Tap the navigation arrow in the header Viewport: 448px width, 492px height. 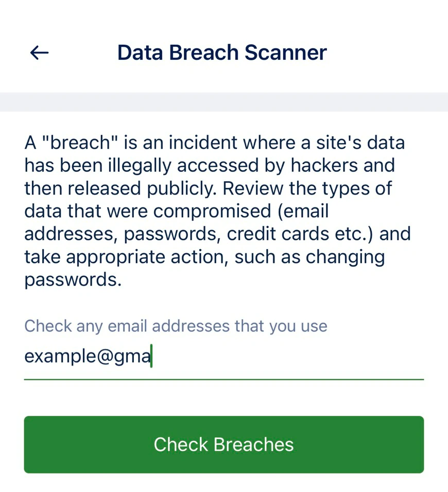click(39, 52)
